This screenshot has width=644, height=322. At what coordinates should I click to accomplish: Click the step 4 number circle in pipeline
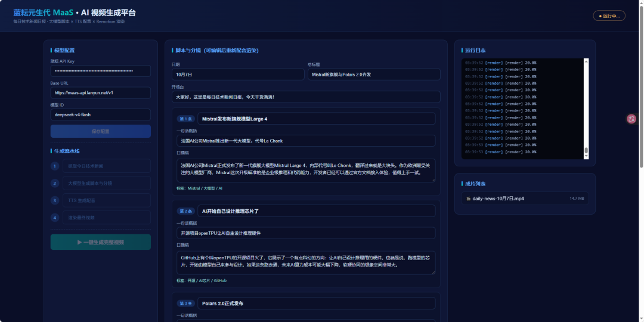click(x=55, y=218)
